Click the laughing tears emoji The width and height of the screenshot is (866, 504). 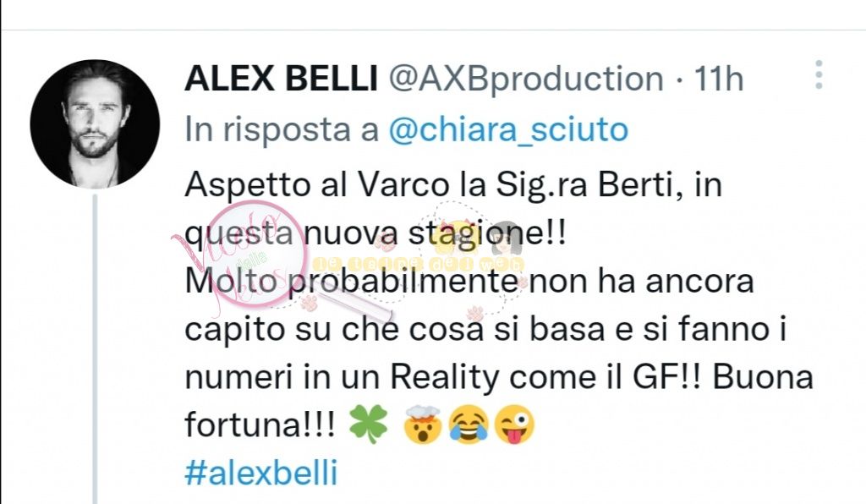click(x=469, y=425)
